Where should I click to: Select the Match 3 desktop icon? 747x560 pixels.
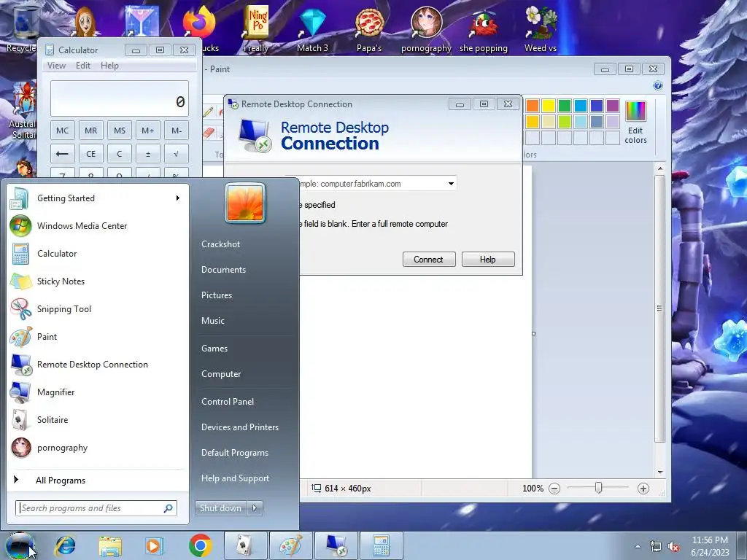[x=312, y=29]
